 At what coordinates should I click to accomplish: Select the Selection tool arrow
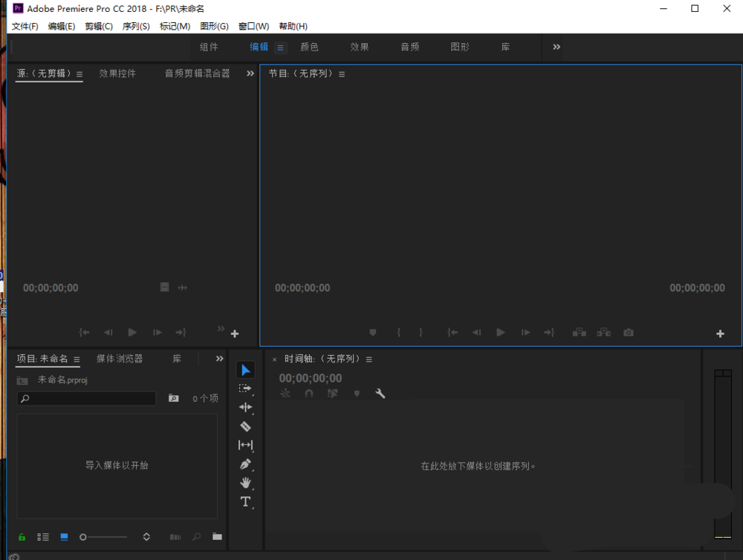(x=245, y=370)
